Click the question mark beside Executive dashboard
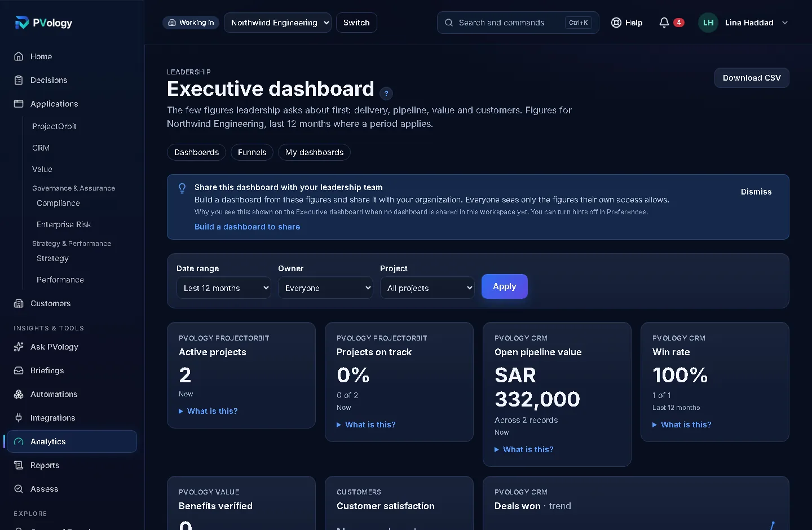Viewport: 812px width, 530px height. click(x=386, y=94)
